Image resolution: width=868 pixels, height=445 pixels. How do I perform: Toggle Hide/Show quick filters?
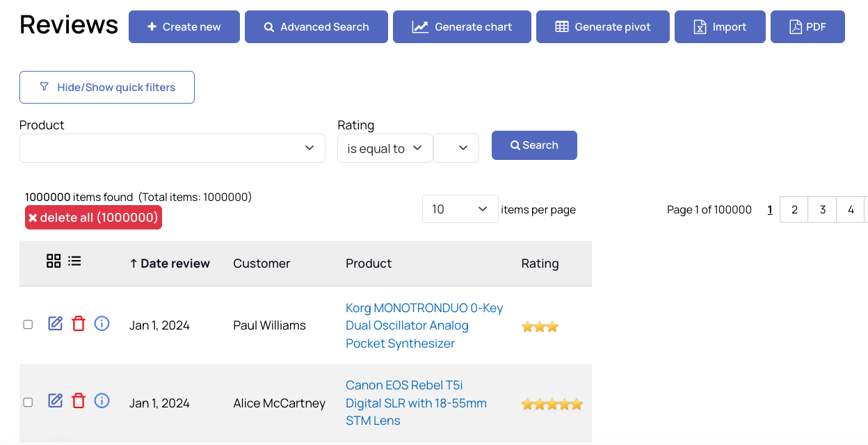(107, 87)
